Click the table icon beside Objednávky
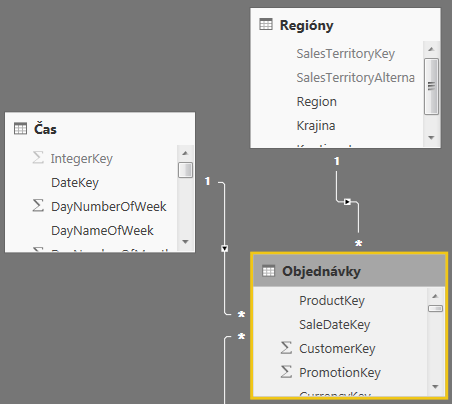This screenshot has width=452, height=404. click(268, 271)
